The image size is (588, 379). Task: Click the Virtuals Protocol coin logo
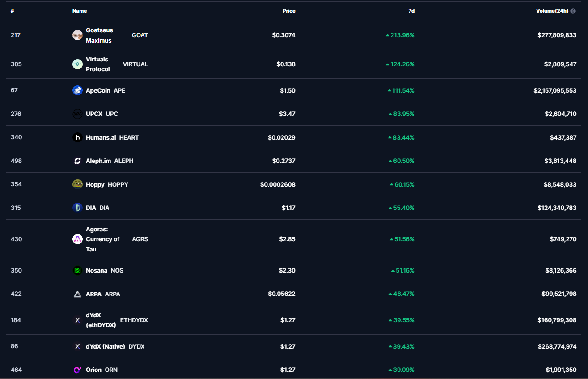(77, 64)
